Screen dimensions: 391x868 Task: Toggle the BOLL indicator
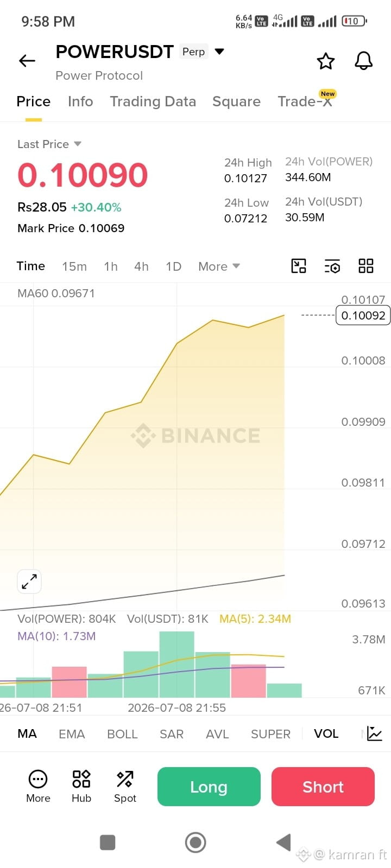pyautogui.click(x=122, y=733)
